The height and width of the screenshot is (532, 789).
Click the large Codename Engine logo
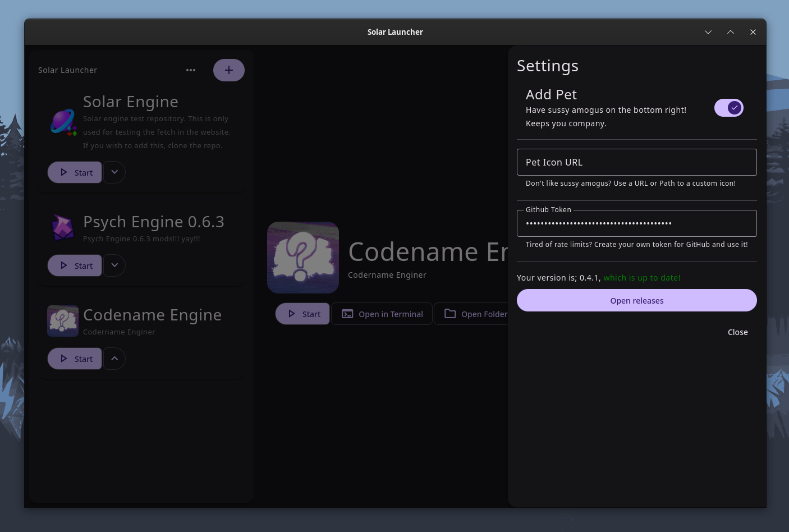(303, 258)
